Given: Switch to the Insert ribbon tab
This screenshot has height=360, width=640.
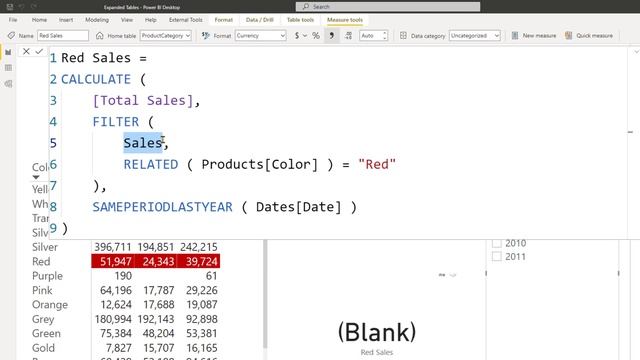Looking at the screenshot, I should (66, 20).
